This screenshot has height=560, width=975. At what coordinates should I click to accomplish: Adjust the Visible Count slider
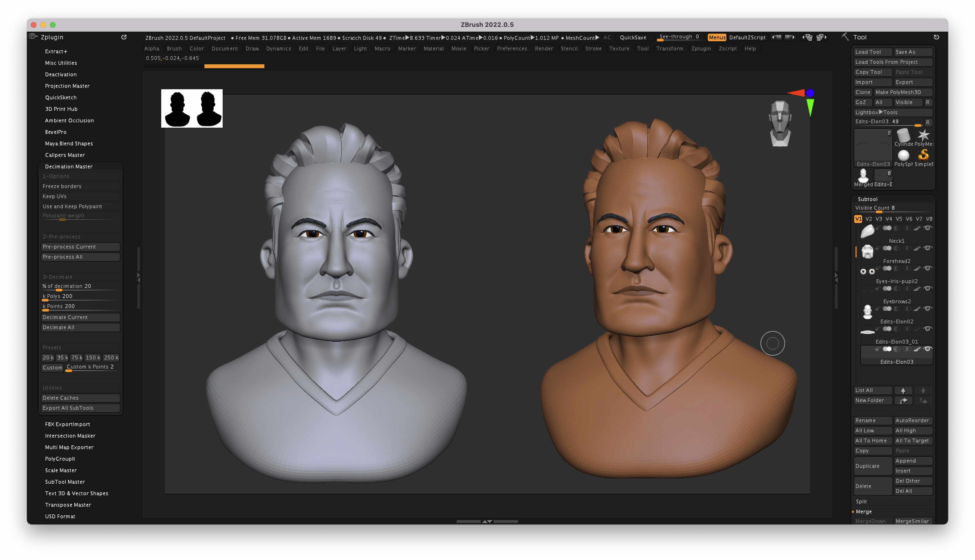[893, 209]
